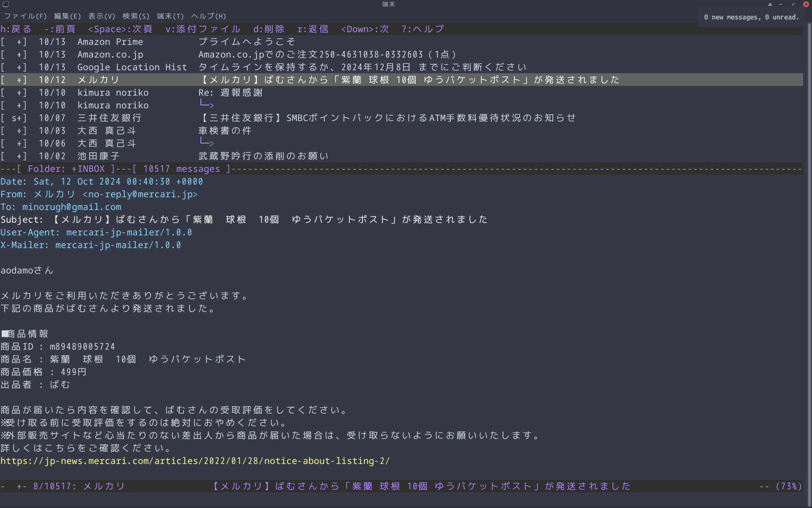Click thread arrow on second kimura noriko row
This screenshot has width=812, height=508.
206,104
